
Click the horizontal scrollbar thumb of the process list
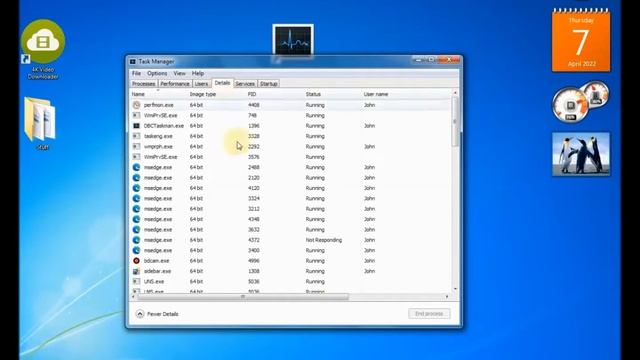coord(243,297)
